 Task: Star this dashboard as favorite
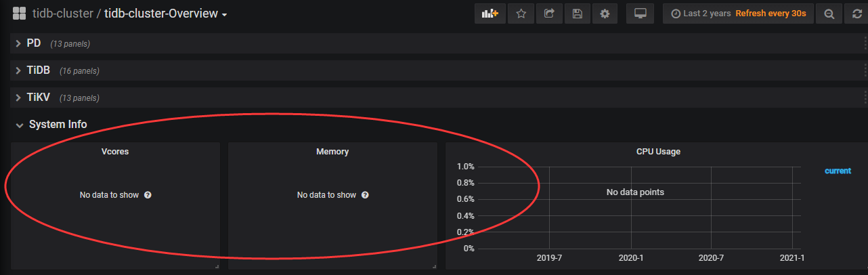[521, 14]
